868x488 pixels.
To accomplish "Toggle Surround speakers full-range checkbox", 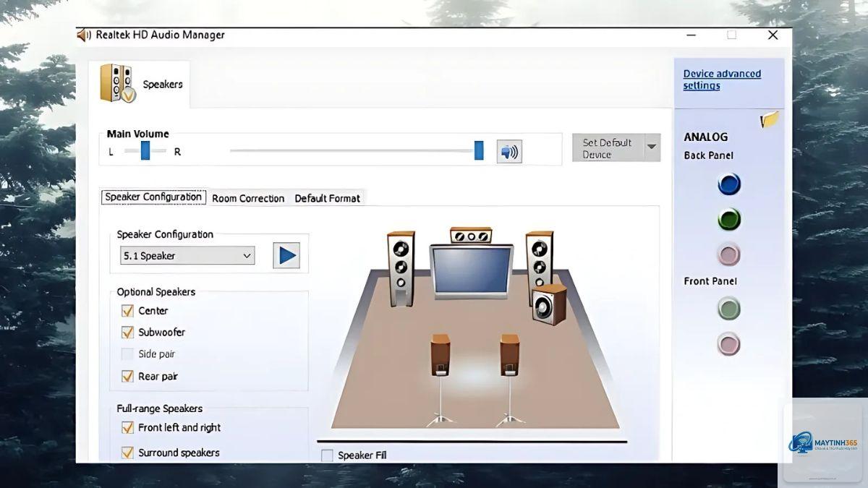I will point(127,453).
